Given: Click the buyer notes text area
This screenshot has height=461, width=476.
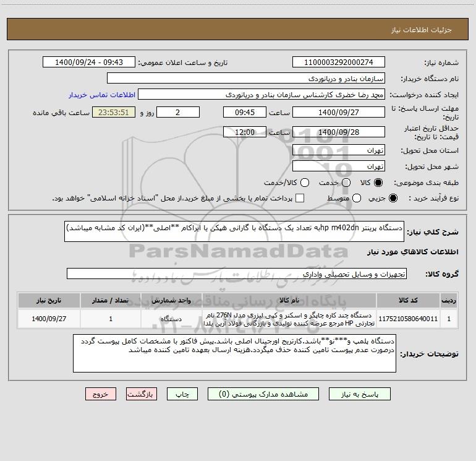Looking at the screenshot, I should [x=234, y=353].
